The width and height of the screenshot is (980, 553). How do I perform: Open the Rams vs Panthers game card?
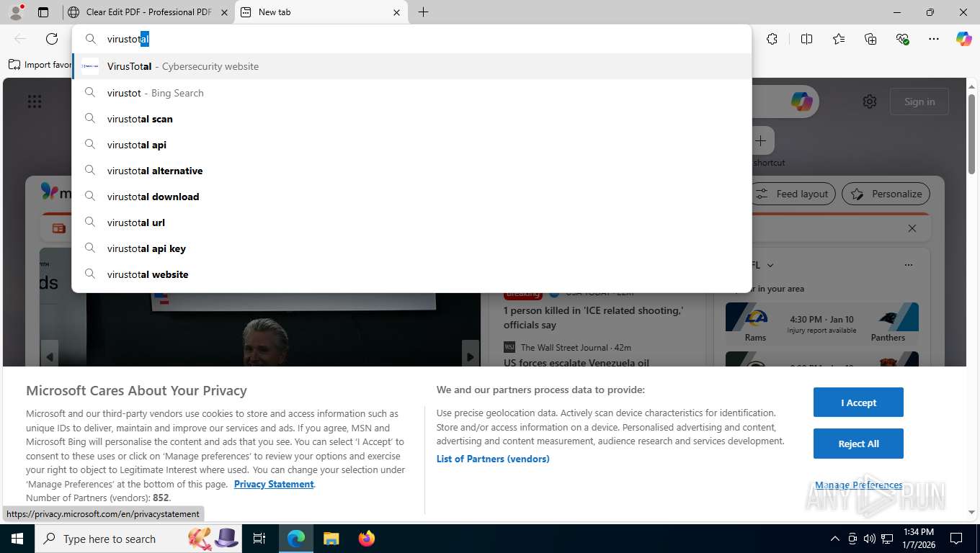[x=821, y=323]
